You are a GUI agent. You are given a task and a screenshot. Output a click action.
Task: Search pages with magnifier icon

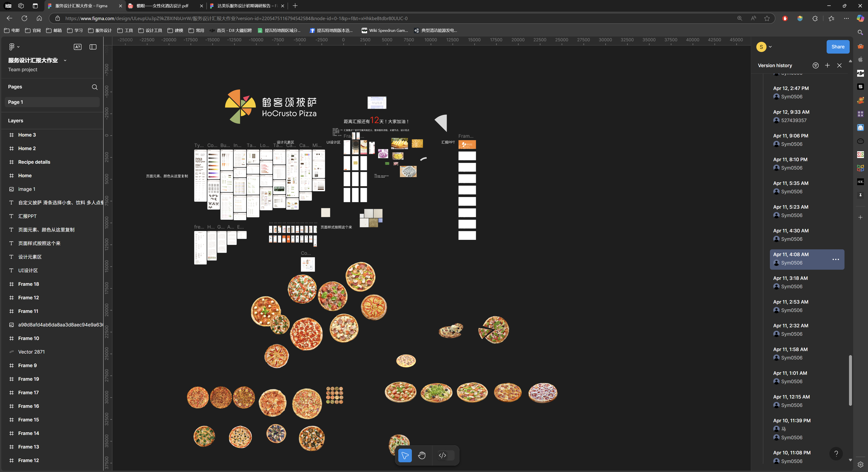tap(95, 87)
